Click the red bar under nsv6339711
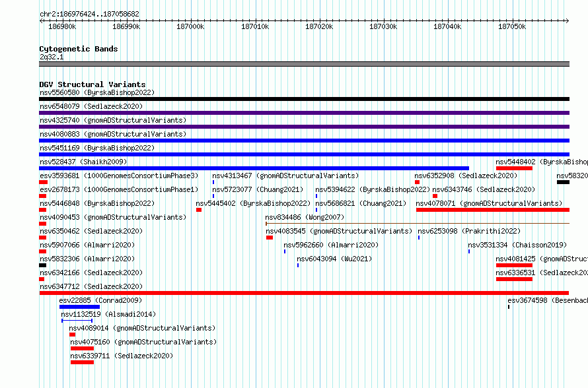Viewport: 588px width, 388px height. click(82, 362)
